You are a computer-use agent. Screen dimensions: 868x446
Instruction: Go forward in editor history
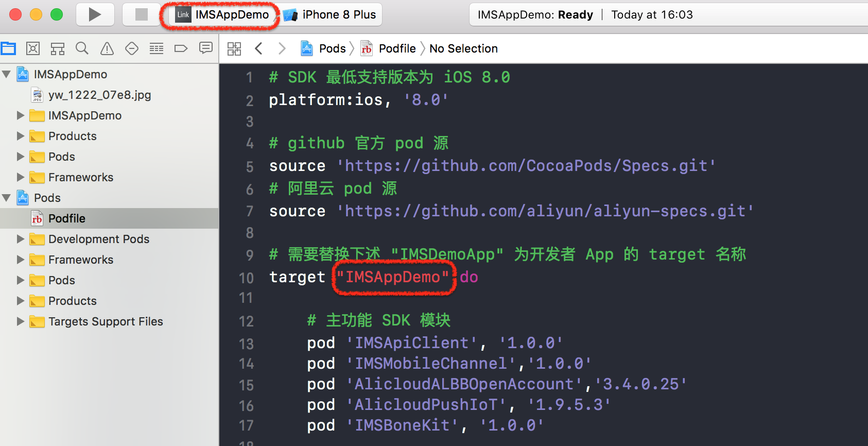point(282,48)
